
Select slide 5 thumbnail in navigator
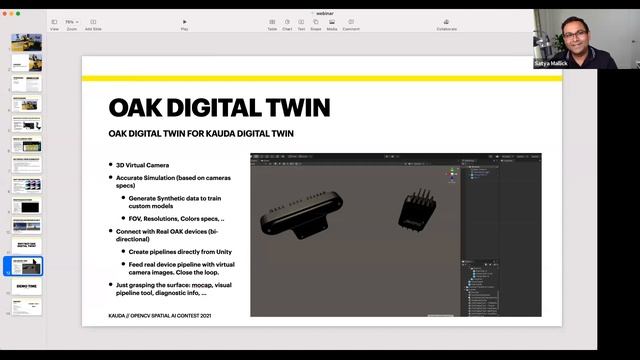(x=27, y=124)
